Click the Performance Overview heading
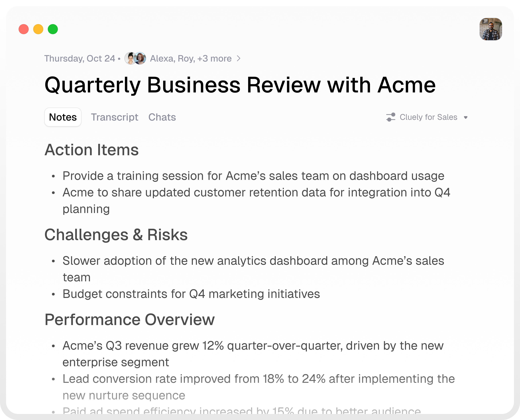 pos(130,320)
